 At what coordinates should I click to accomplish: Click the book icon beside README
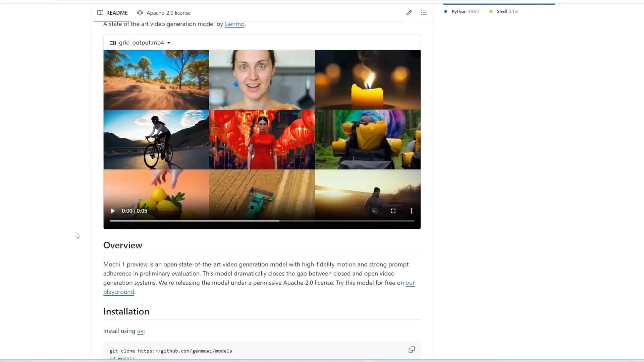tap(100, 13)
